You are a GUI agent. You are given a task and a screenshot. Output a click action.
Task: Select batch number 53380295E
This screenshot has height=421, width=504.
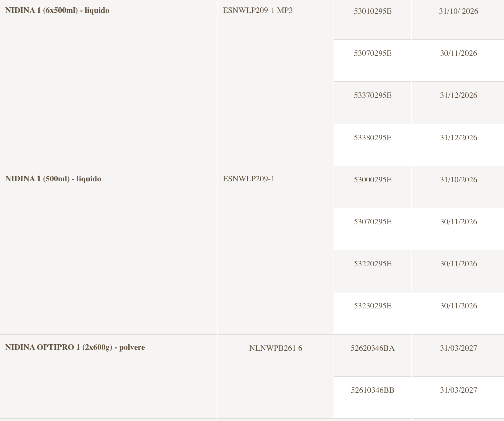pos(373,138)
